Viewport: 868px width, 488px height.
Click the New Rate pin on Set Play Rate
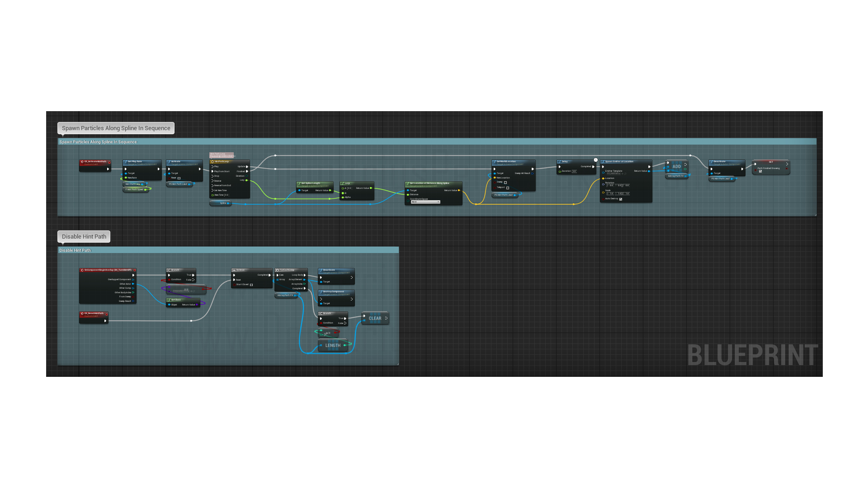coord(126,178)
